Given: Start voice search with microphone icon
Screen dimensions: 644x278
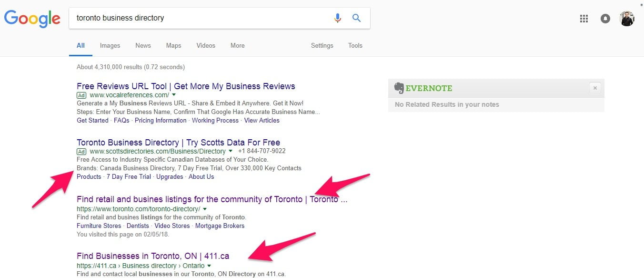Looking at the screenshot, I should 338,18.
